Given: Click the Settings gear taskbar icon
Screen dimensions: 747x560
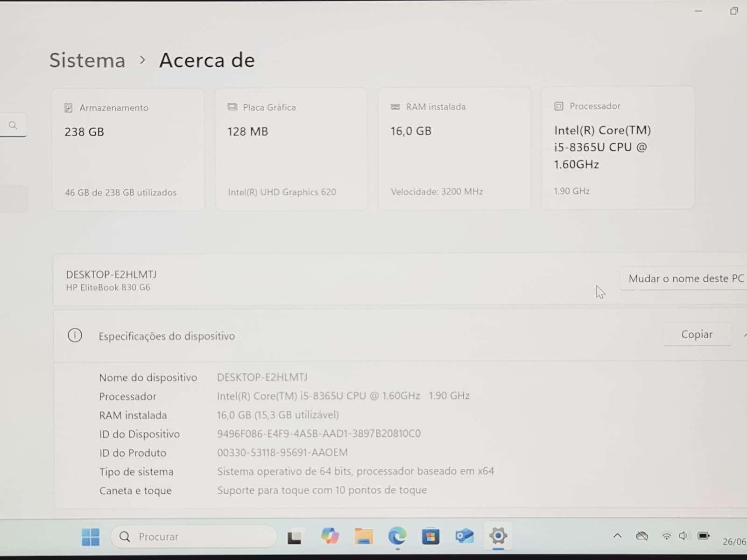Looking at the screenshot, I should (498, 536).
